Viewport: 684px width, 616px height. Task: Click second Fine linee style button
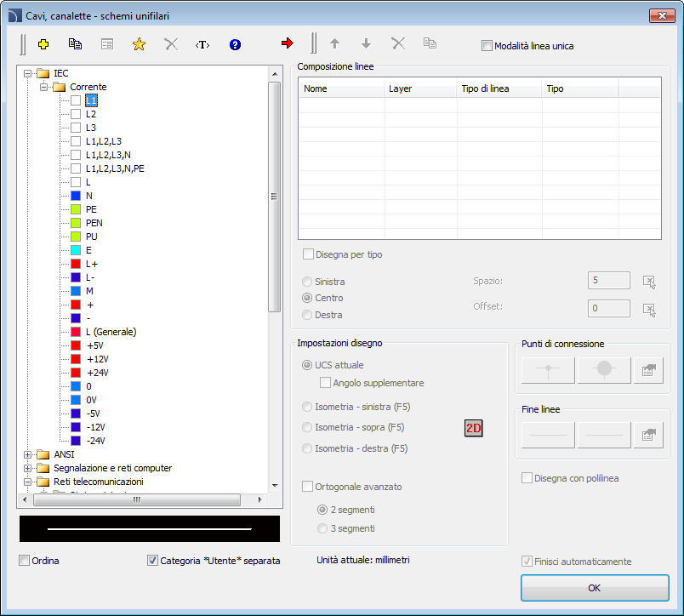click(604, 435)
